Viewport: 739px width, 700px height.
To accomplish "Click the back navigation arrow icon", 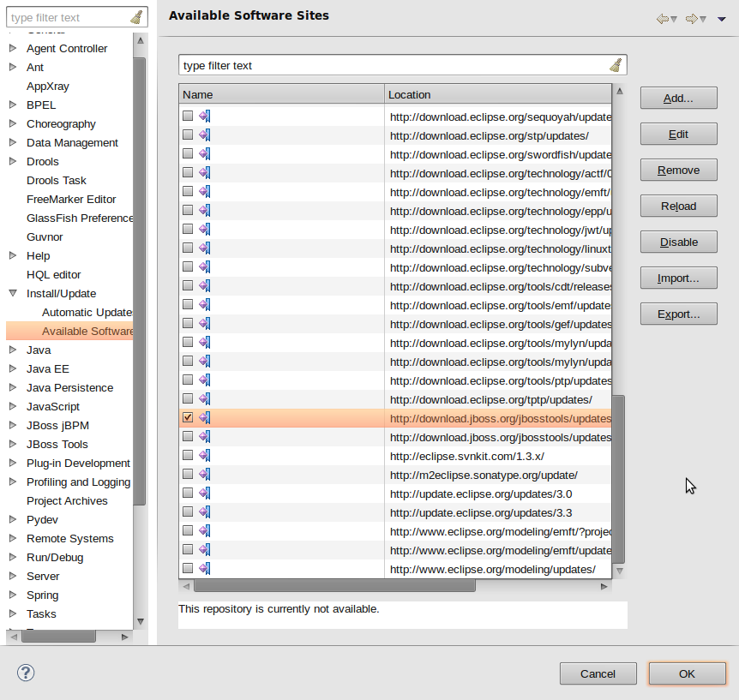I will tap(662, 19).
